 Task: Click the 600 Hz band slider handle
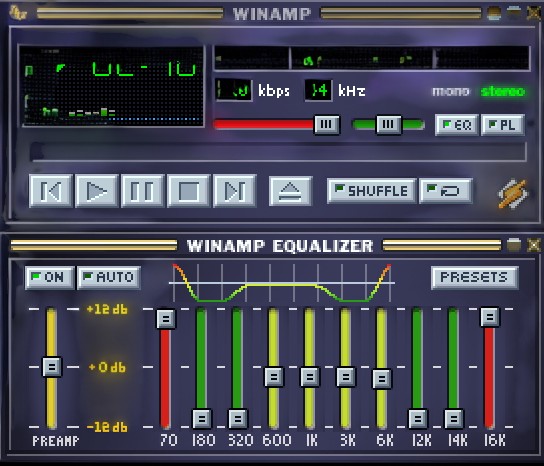274,377
